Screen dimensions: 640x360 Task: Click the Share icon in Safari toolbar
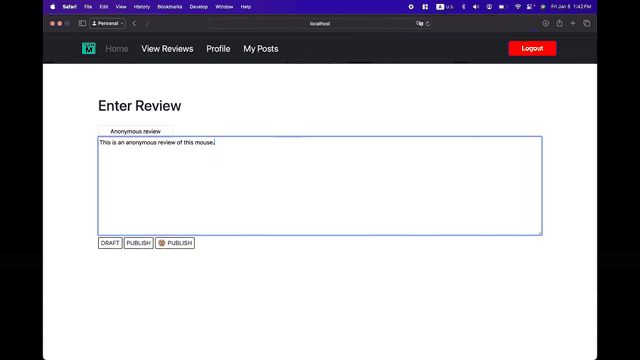click(x=559, y=23)
